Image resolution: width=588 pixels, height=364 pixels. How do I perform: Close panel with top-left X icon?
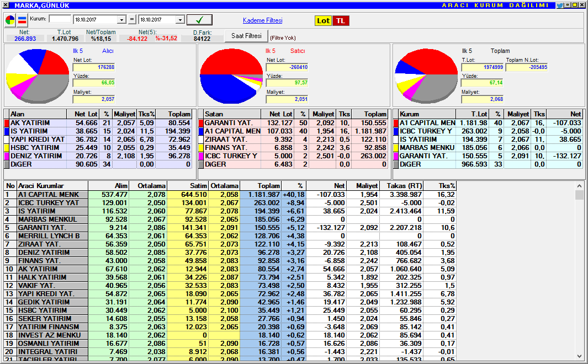[6, 5]
